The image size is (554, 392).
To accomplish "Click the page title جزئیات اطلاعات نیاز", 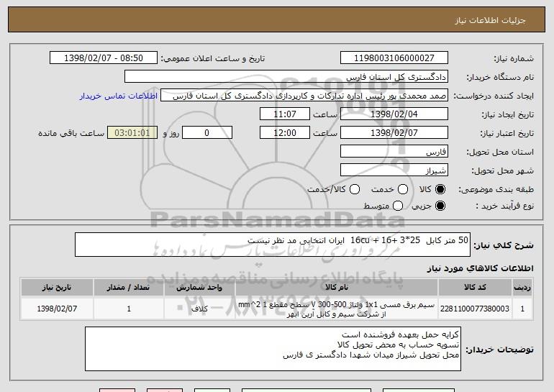I will click(490, 20).
